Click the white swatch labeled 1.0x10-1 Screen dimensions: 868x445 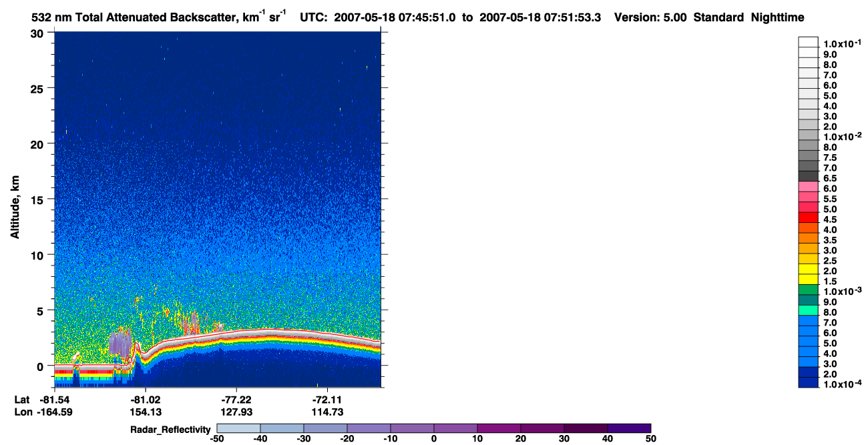(x=809, y=42)
